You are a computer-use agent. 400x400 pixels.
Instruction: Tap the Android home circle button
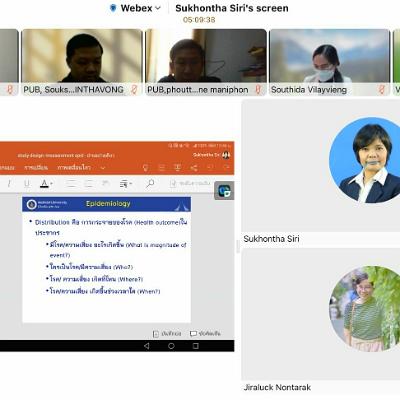(x=171, y=346)
